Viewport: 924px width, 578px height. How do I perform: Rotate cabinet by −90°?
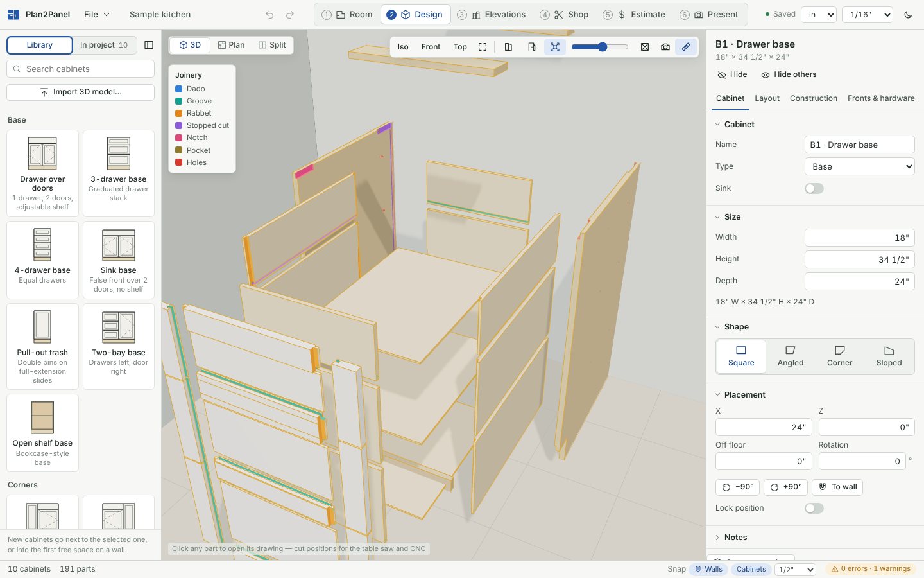click(x=737, y=487)
